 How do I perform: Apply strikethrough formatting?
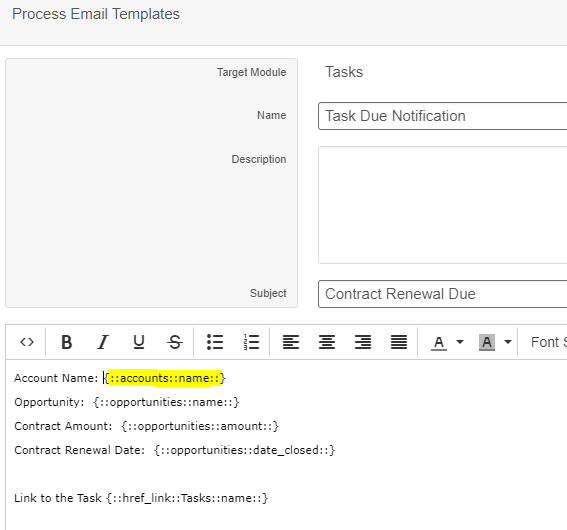175,342
